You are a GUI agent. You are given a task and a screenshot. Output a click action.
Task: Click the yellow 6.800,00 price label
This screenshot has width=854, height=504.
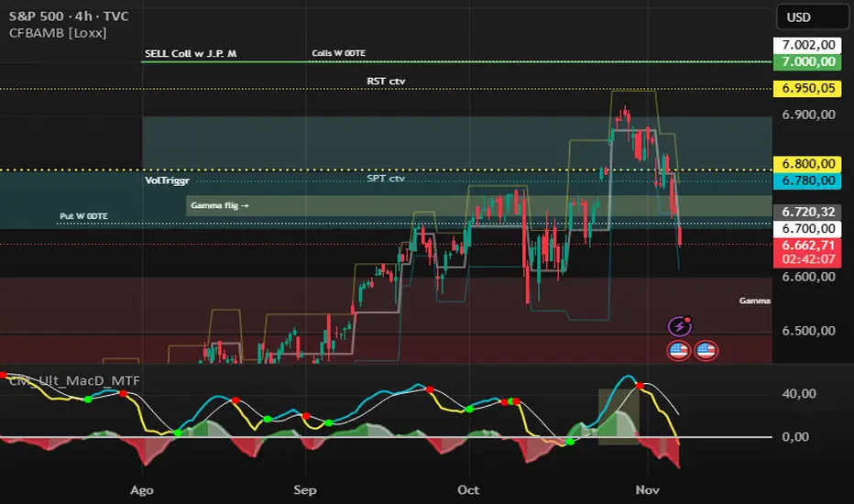pos(807,163)
